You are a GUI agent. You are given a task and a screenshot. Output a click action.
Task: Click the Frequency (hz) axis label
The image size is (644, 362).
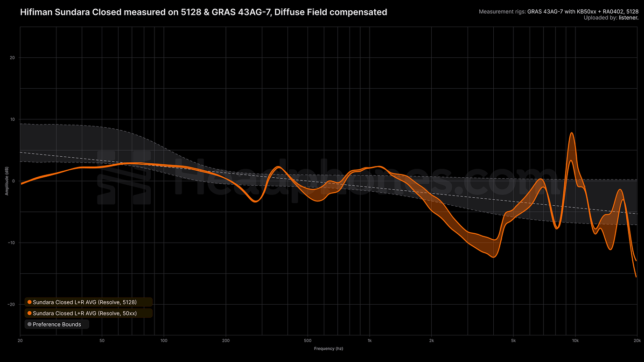[329, 348]
